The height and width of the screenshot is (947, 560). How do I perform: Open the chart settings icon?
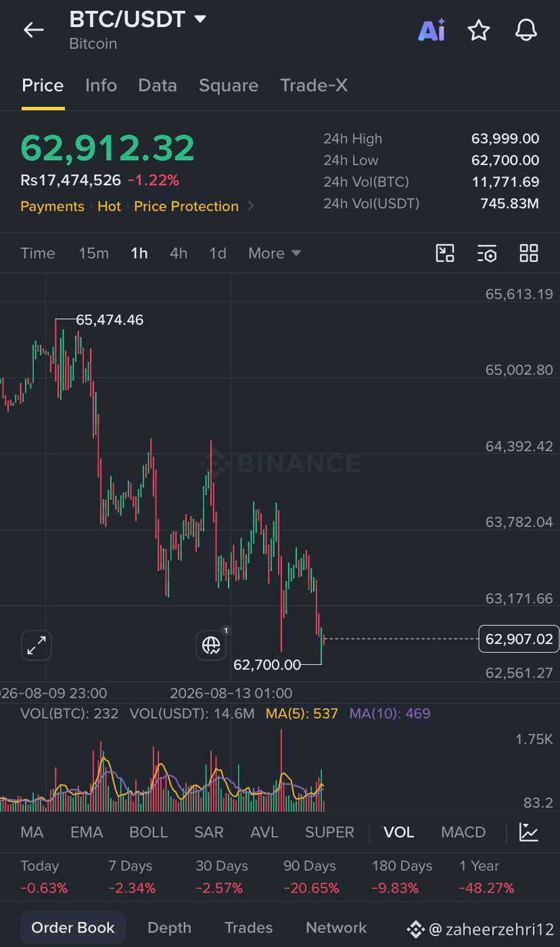pyautogui.click(x=487, y=253)
